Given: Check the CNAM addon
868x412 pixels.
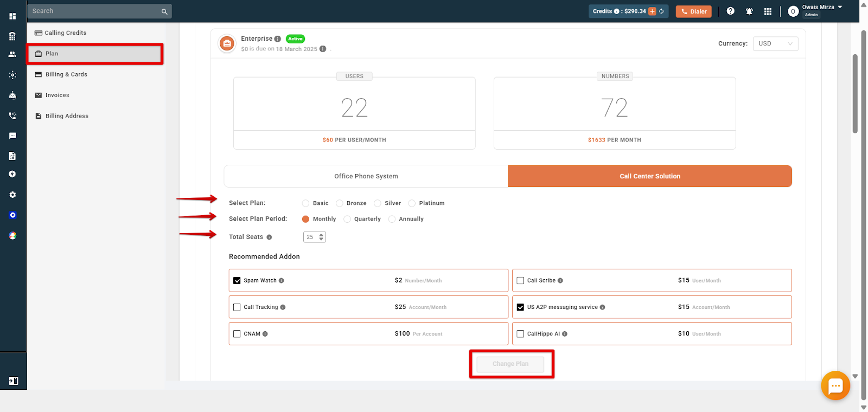Looking at the screenshot, I should (237, 334).
